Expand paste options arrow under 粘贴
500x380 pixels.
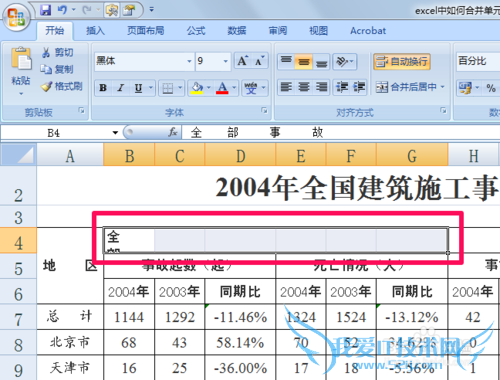(21, 94)
